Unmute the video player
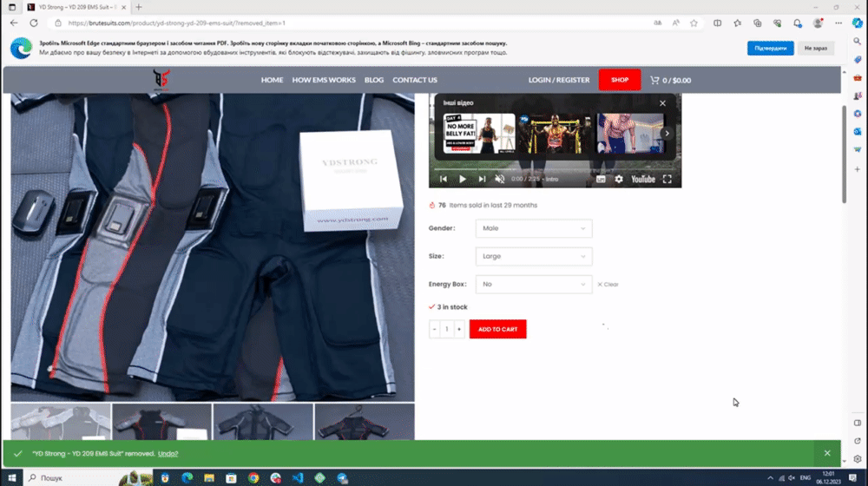This screenshot has height=486, width=868. [499, 179]
